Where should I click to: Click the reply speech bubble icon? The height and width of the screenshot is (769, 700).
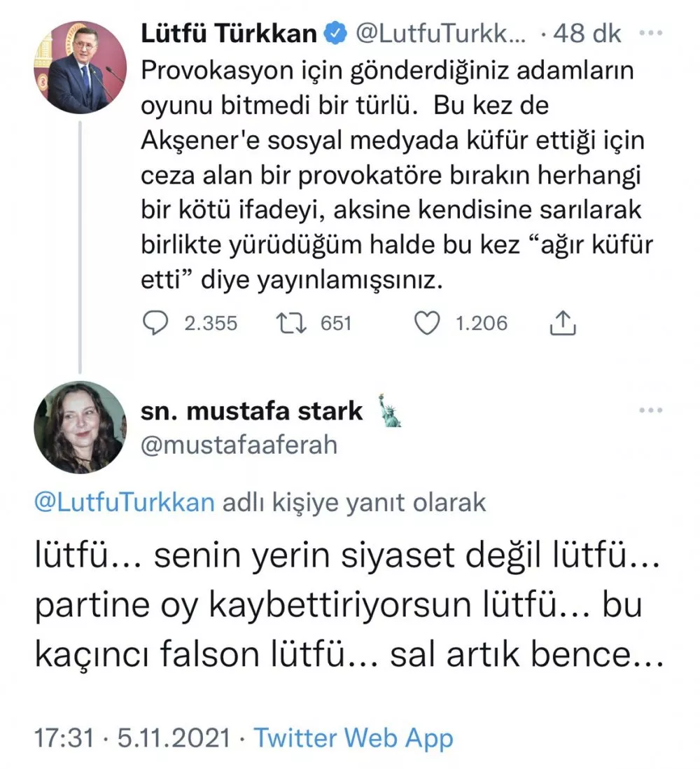pos(155,323)
